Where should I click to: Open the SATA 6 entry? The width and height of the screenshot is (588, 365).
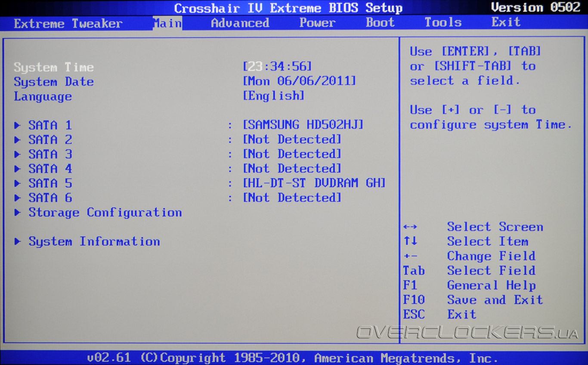[50, 198]
